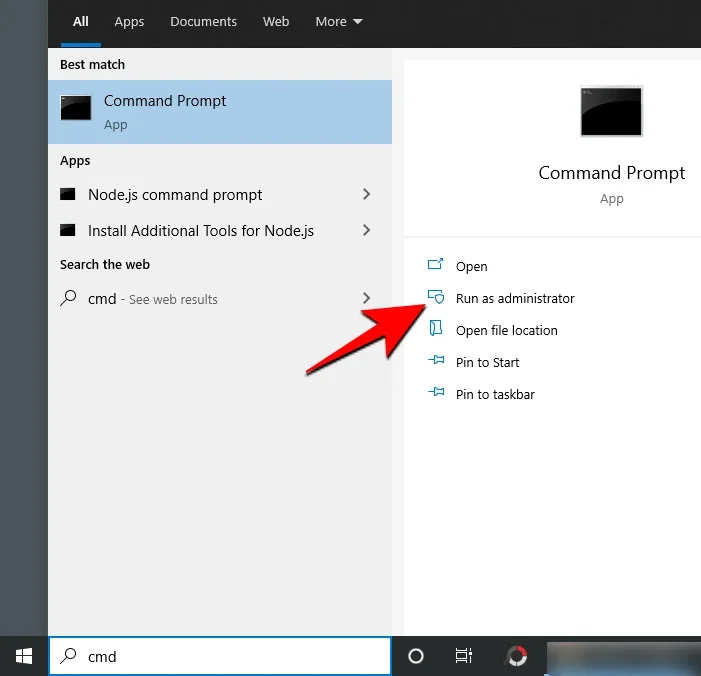Open Task View from the taskbar
701x676 pixels.
click(x=464, y=656)
